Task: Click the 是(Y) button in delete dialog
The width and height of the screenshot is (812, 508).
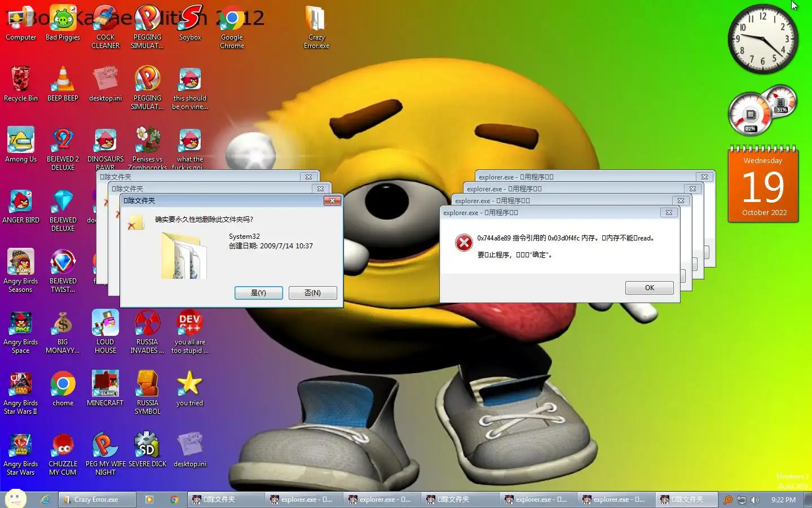Action: [x=259, y=293]
